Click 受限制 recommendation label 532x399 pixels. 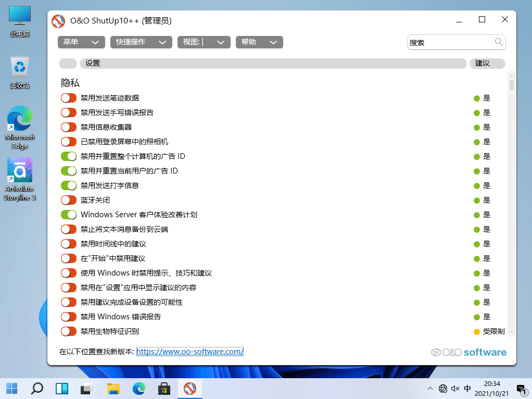point(493,331)
